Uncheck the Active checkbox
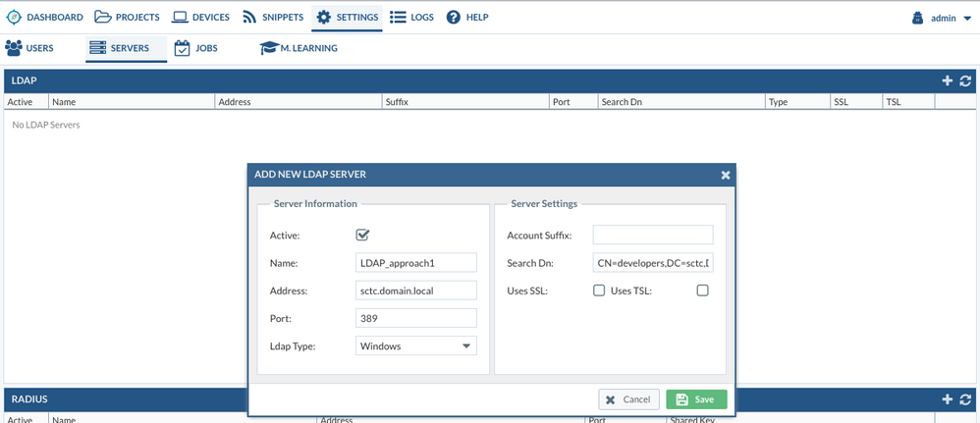The image size is (980, 423). pos(362,236)
